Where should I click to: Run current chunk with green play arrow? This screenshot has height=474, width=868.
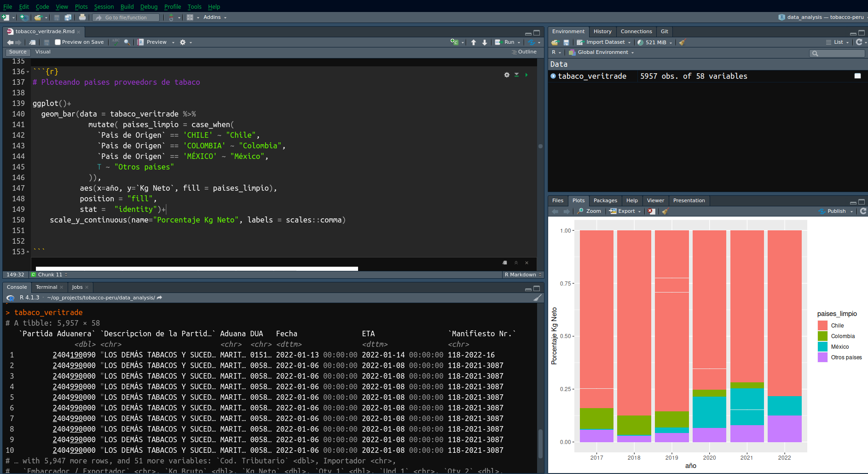point(527,75)
